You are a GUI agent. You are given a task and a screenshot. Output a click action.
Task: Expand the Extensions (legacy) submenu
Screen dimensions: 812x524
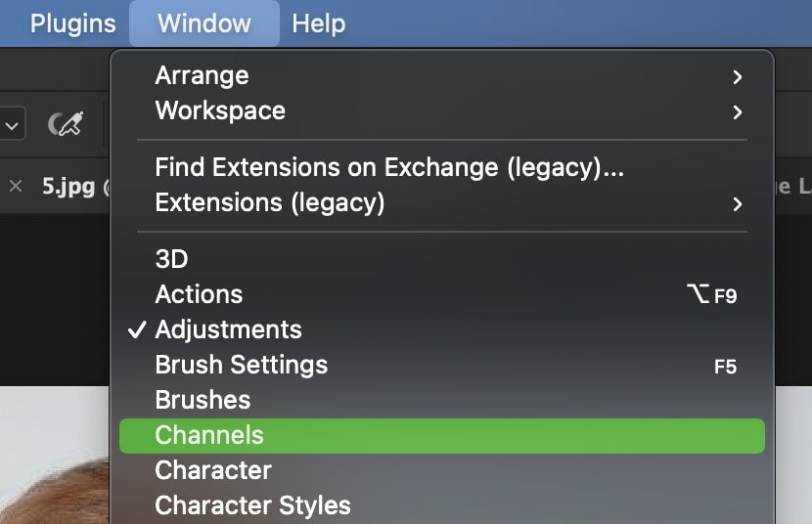(x=442, y=202)
